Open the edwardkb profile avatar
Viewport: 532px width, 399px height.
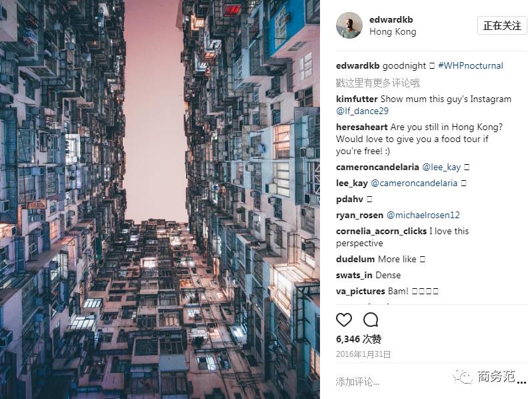(x=349, y=25)
